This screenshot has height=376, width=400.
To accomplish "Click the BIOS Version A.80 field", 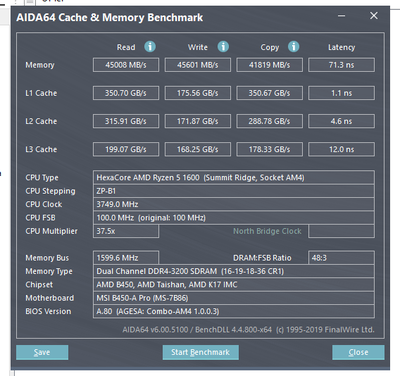I will [x=234, y=311].
